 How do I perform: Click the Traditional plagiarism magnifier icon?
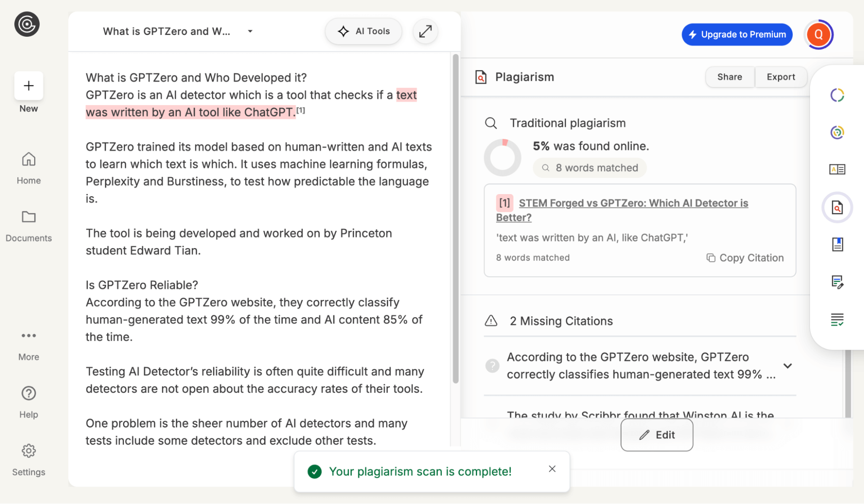(491, 123)
